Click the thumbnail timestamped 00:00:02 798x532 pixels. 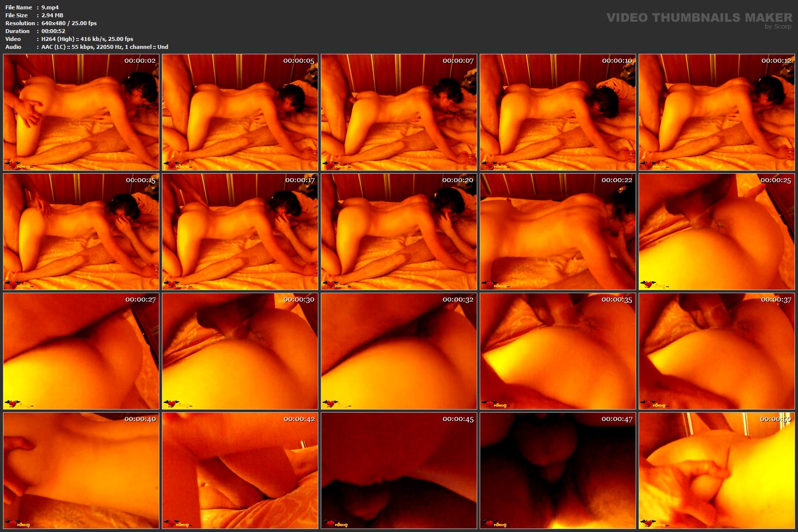(81, 113)
